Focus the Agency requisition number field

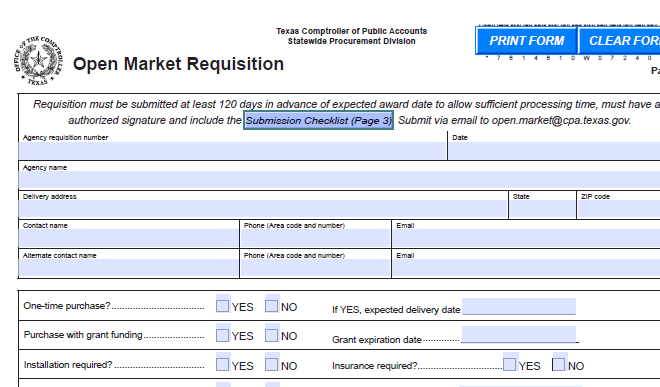tap(232, 150)
